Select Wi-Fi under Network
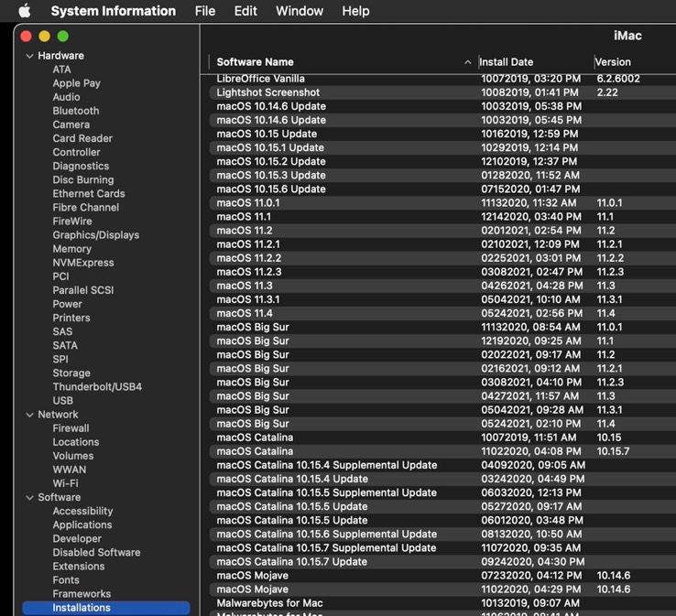This screenshot has width=676, height=616. click(65, 483)
